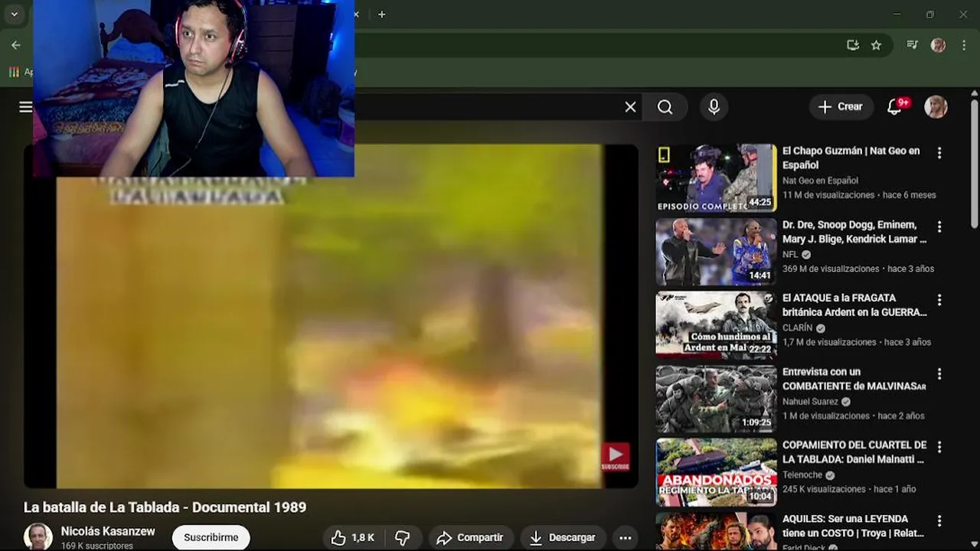Click the NFL channel name
The width and height of the screenshot is (980, 551).
point(790,254)
